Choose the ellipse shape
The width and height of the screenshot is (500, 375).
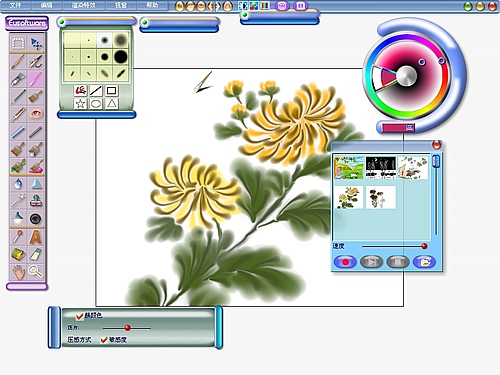[x=96, y=104]
